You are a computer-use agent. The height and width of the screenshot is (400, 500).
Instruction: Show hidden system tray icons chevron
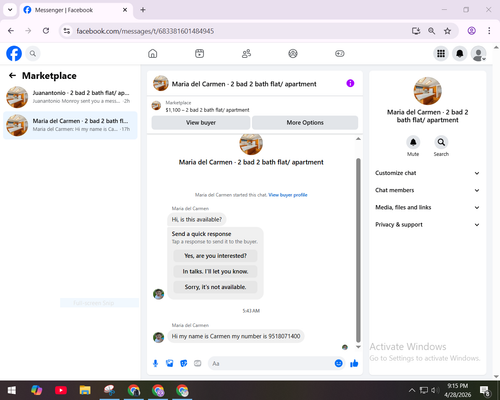(x=412, y=390)
